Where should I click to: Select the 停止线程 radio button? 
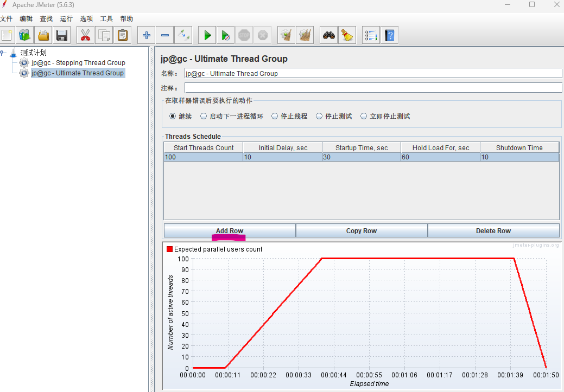275,116
